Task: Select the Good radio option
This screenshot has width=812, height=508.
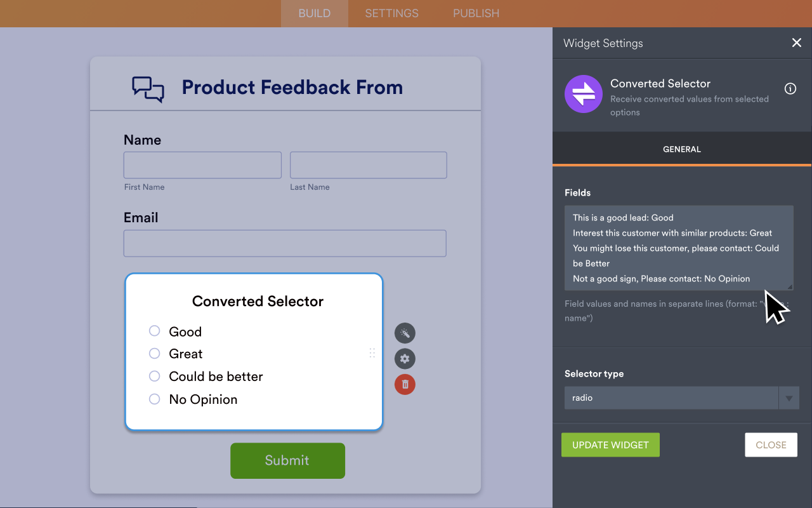Action: click(x=154, y=331)
